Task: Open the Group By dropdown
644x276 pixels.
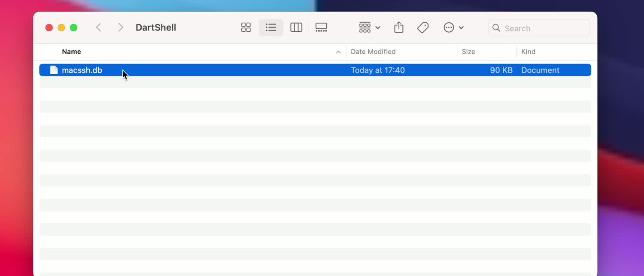Action: coord(370,27)
